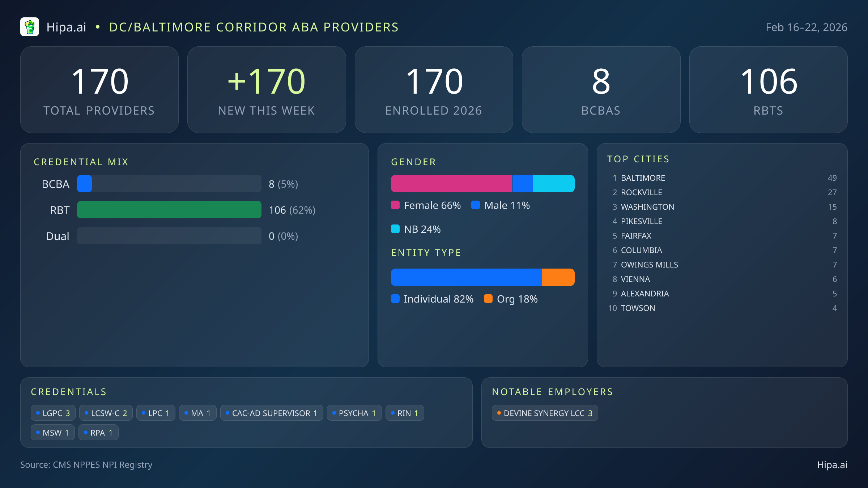
Task: Enable the RPA 1 credential chip
Action: pyautogui.click(x=98, y=432)
